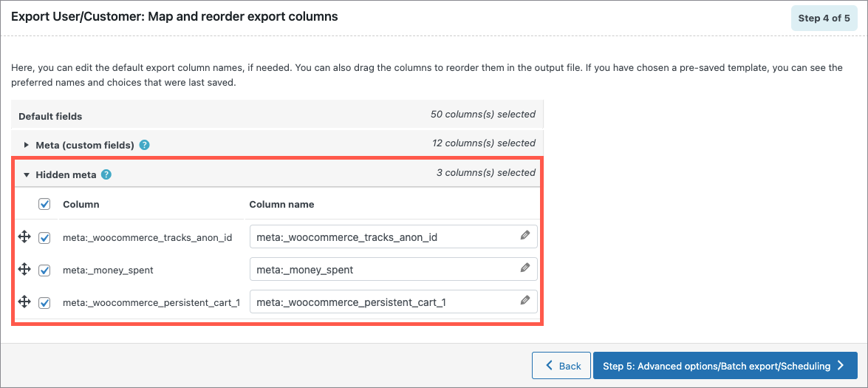Click the 'Column name' header label
Image resolution: width=868 pixels, height=388 pixels.
coord(281,204)
